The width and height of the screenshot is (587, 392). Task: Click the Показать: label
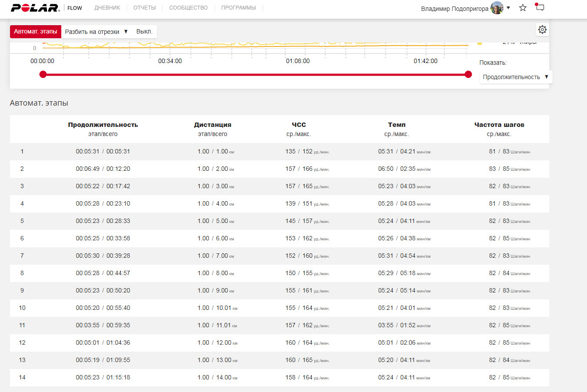click(x=493, y=63)
